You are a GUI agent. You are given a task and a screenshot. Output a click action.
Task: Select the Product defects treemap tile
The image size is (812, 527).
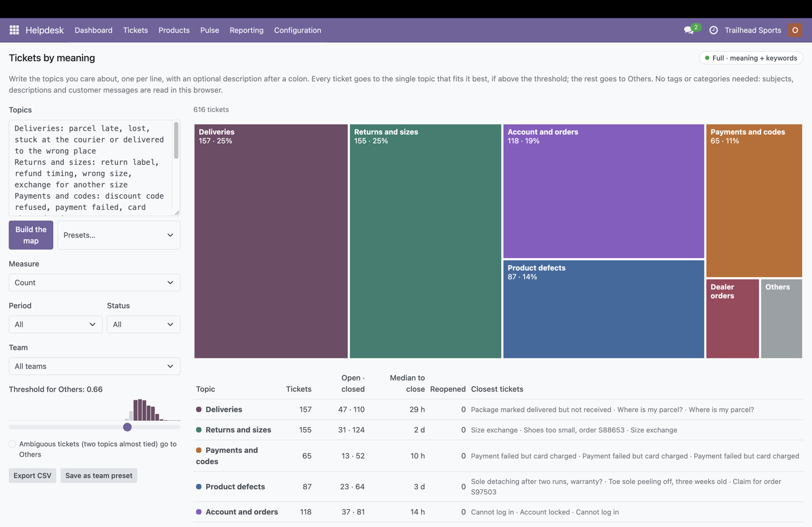(604, 309)
